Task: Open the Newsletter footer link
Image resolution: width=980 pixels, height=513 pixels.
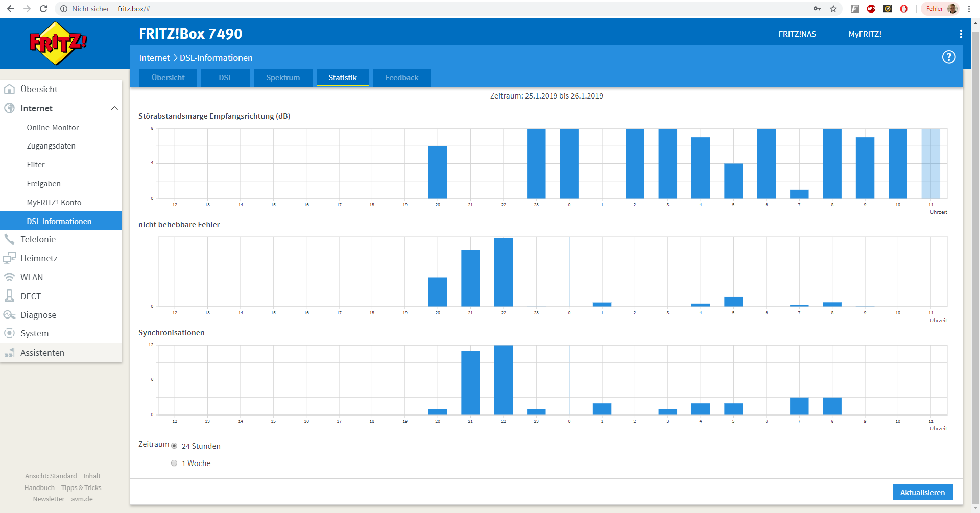Action: 49,499
